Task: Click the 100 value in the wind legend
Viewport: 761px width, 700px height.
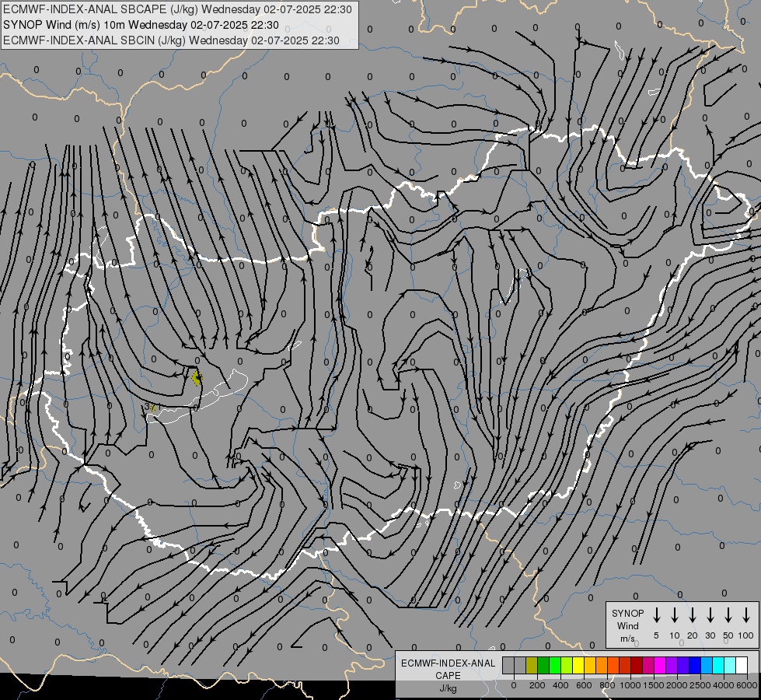Action: click(746, 635)
